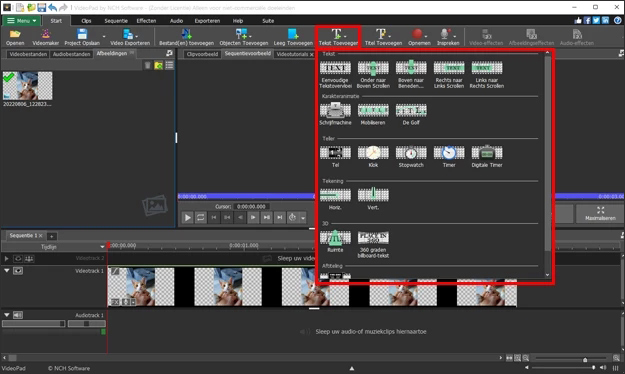The image size is (625, 374).
Task: Insert the Timer counter
Action: [449, 156]
